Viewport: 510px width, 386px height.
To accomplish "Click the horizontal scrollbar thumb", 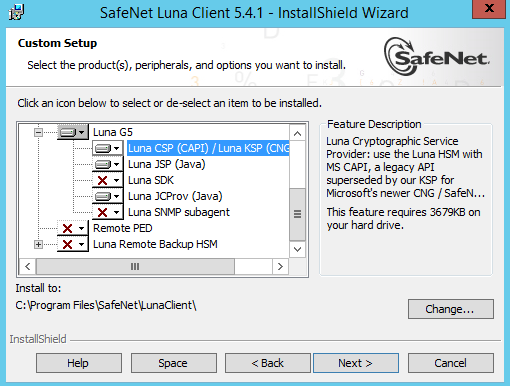I will tap(135, 266).
